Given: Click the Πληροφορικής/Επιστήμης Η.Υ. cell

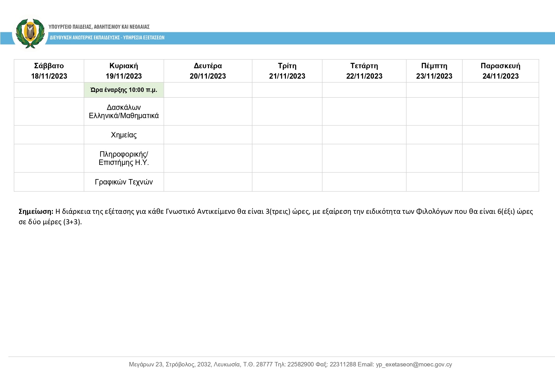Looking at the screenshot, I should [x=124, y=158].
